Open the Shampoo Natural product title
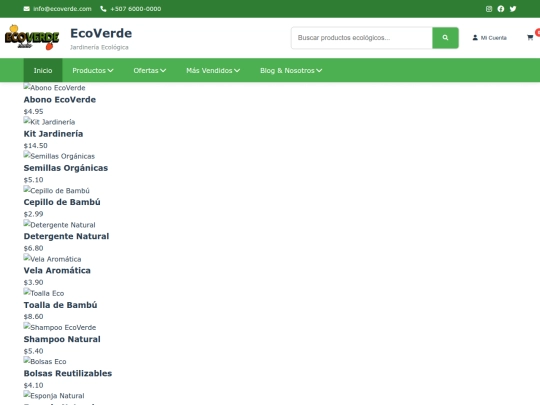Image resolution: width=540 pixels, height=405 pixels. pos(62,339)
